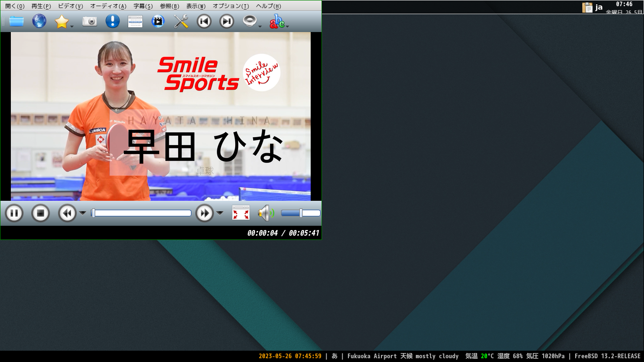Click the Favorites star icon
644x362 pixels.
pyautogui.click(x=62, y=21)
